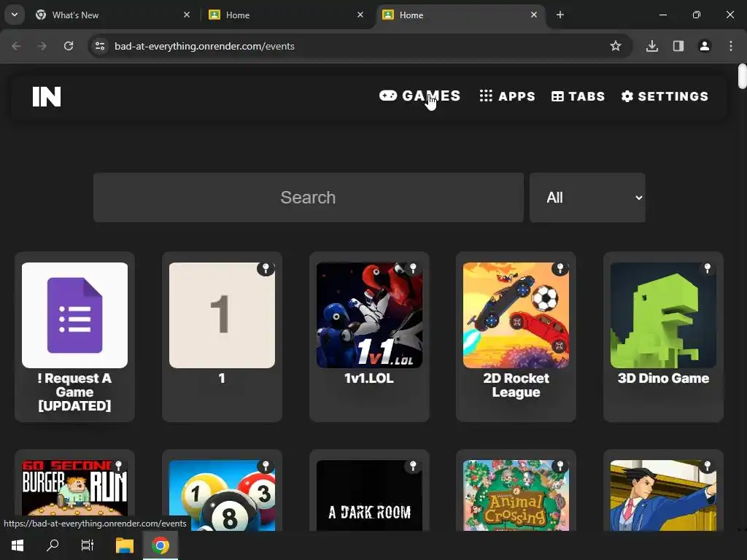This screenshot has width=747, height=560.
Task: Click the Request A Game [UPDATED] text
Action: [x=75, y=392]
